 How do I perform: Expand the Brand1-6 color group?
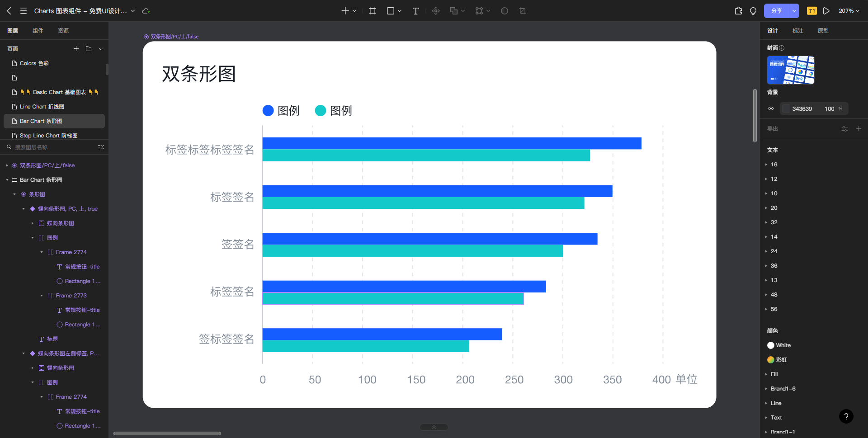coord(766,389)
